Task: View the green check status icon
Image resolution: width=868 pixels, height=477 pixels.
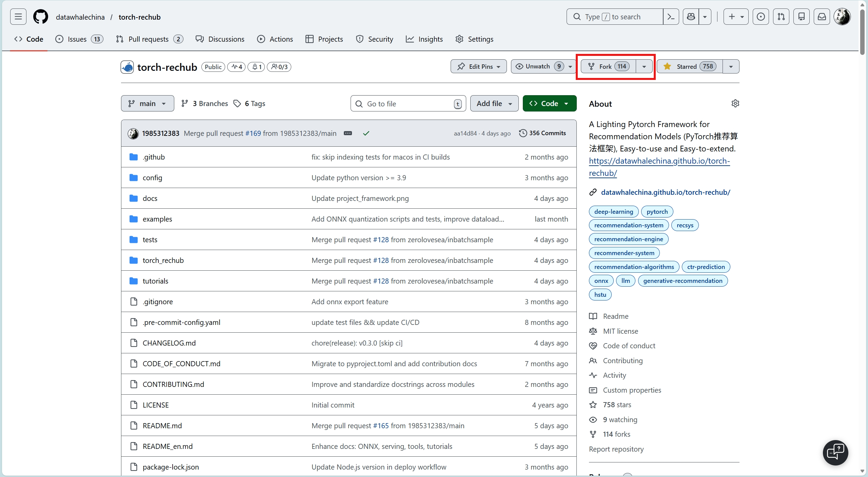Action: [x=366, y=133]
